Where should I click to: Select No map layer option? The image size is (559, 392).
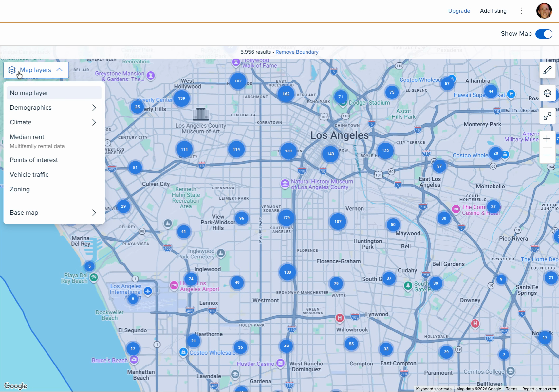click(x=54, y=93)
